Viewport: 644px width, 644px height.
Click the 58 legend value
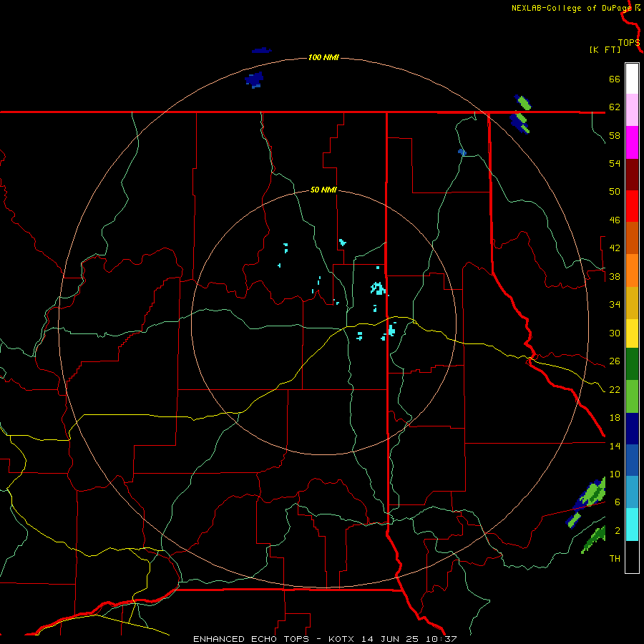coord(615,135)
